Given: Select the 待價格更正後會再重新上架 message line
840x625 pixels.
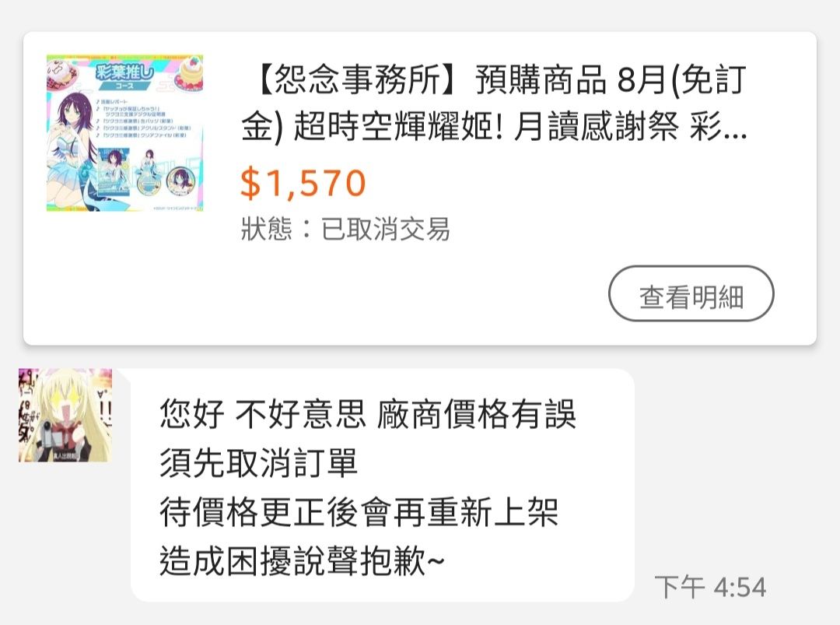Looking at the screenshot, I should 359,512.
